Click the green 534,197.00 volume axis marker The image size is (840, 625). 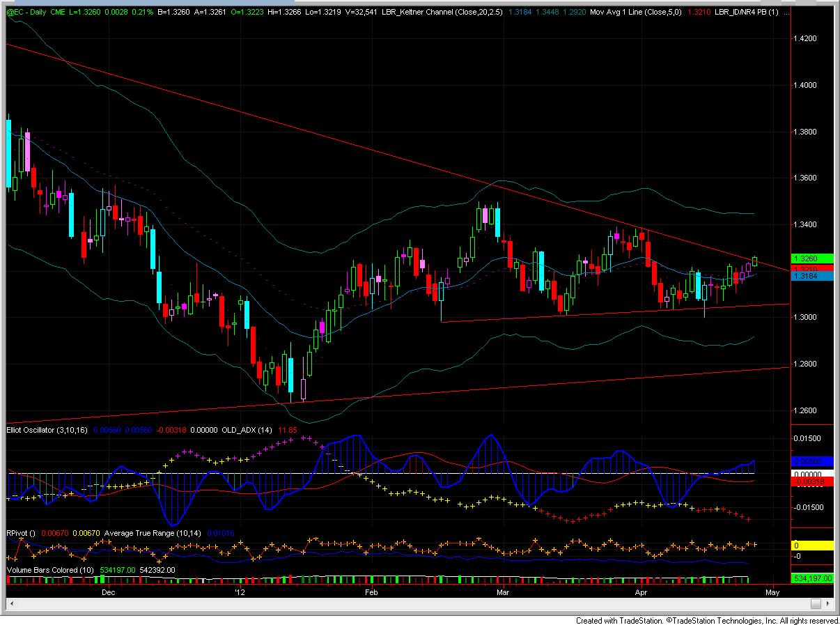(814, 578)
